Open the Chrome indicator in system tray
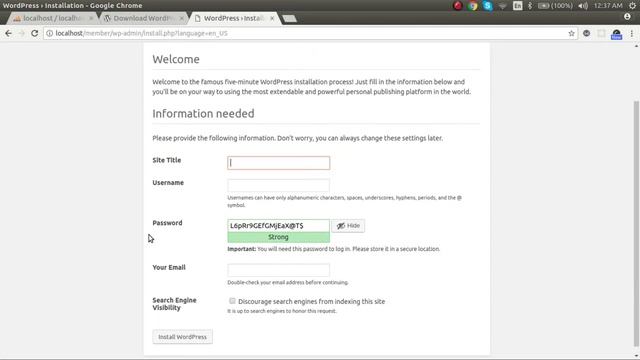The height and width of the screenshot is (360, 640). pos(473,6)
